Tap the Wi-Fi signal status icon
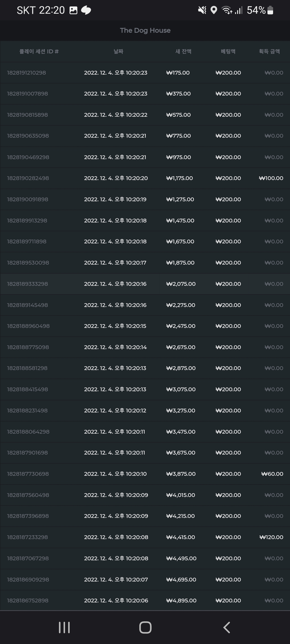 227,10
